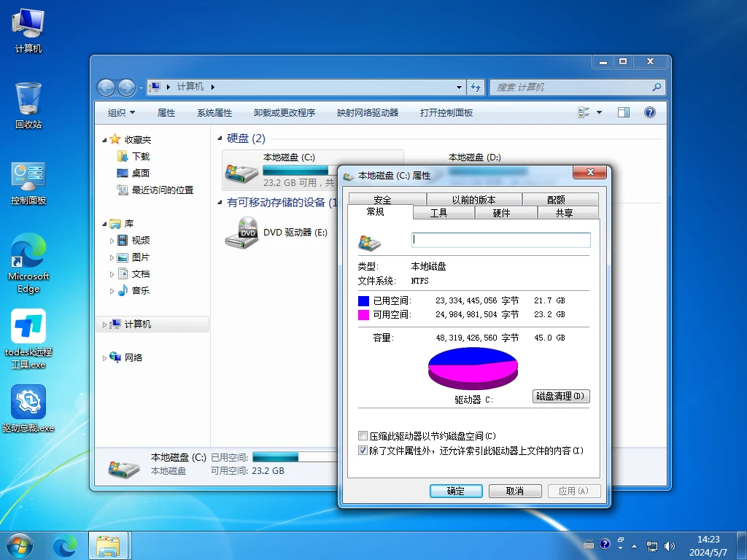Click the search magnifier icon in Explorer
This screenshot has width=747, height=560.
657,87
